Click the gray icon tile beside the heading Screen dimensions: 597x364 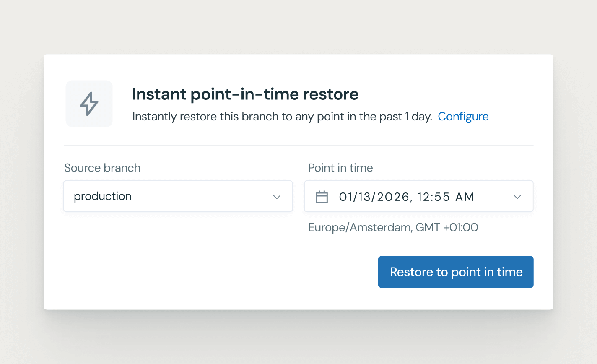pyautogui.click(x=89, y=104)
